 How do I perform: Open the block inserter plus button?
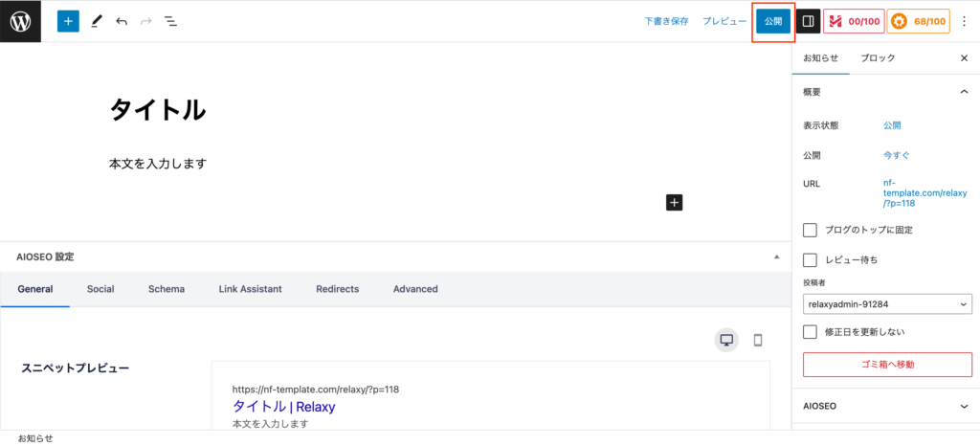pyautogui.click(x=68, y=21)
